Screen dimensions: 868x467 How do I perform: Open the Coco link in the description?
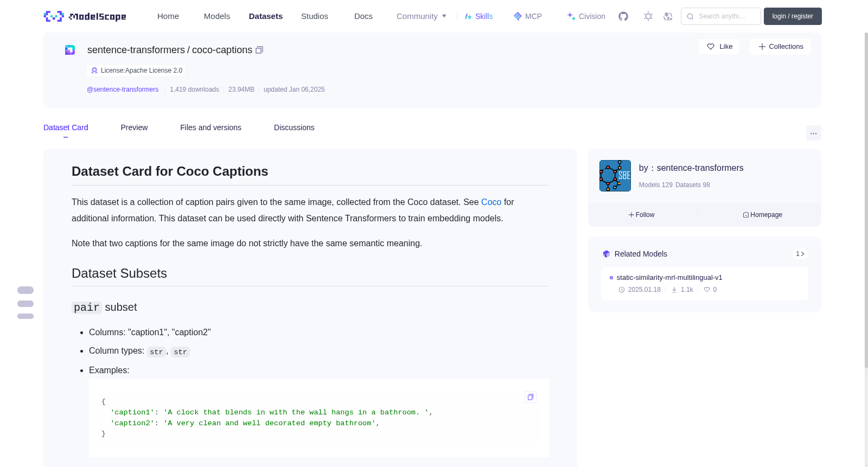491,202
